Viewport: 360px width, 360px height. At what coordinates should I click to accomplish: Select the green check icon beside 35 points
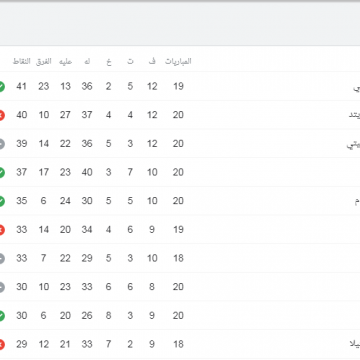click(1, 201)
